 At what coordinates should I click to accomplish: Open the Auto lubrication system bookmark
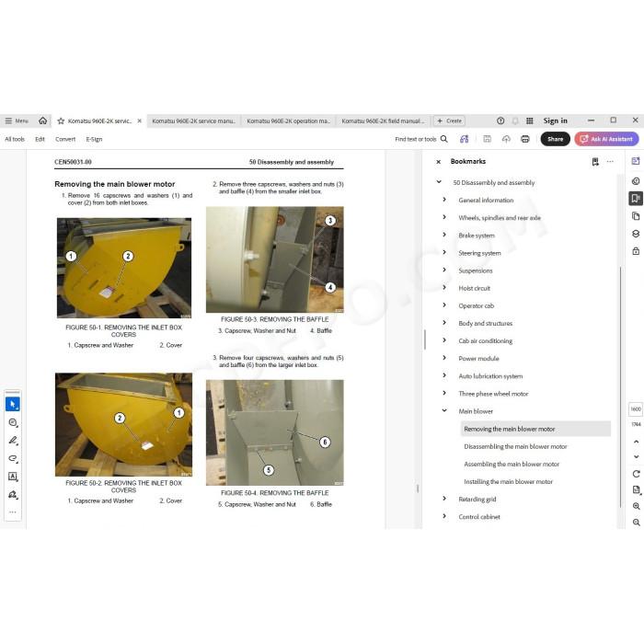click(x=490, y=376)
